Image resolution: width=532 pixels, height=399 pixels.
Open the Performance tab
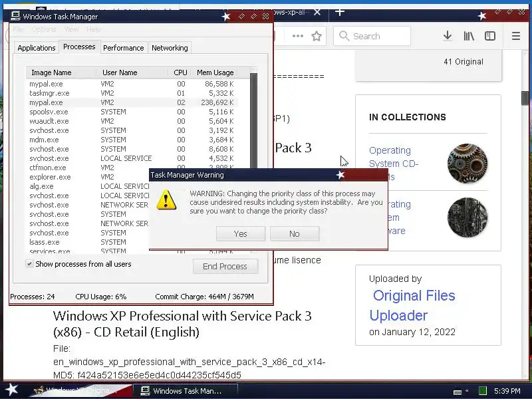pos(124,48)
